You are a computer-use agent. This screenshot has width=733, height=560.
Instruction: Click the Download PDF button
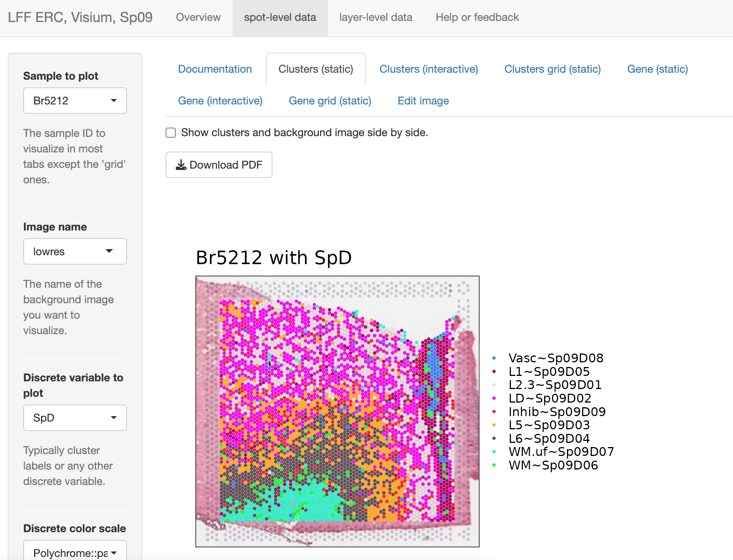pyautogui.click(x=219, y=165)
